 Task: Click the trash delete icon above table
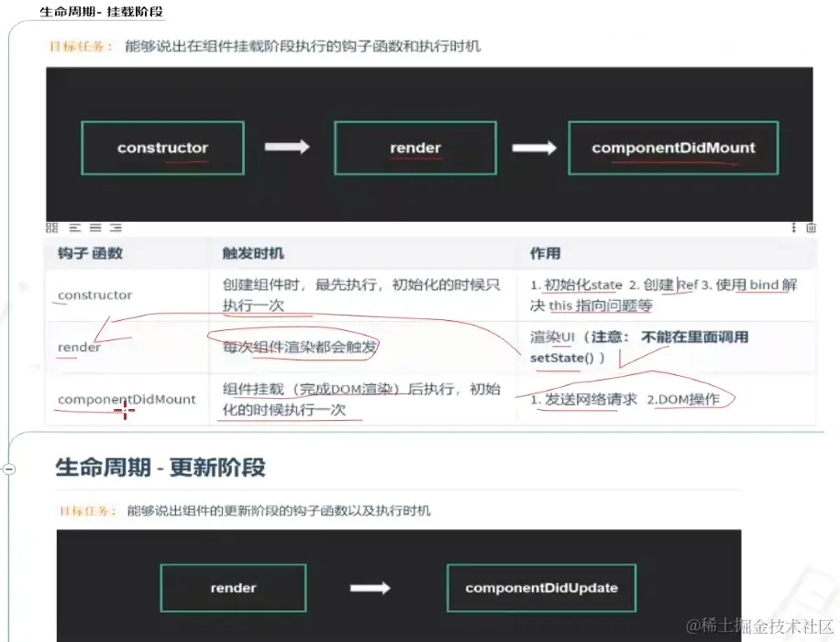point(811,227)
